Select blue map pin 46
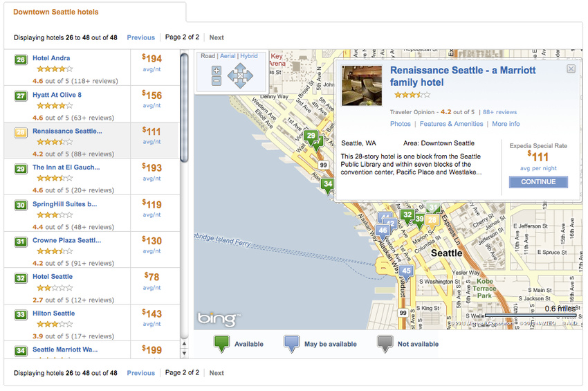 pyautogui.click(x=383, y=232)
